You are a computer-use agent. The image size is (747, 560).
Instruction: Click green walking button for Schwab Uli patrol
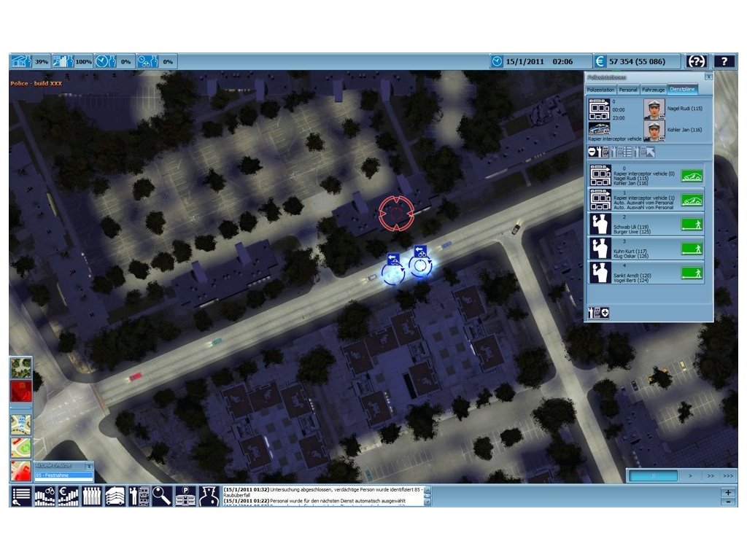pyautogui.click(x=692, y=225)
